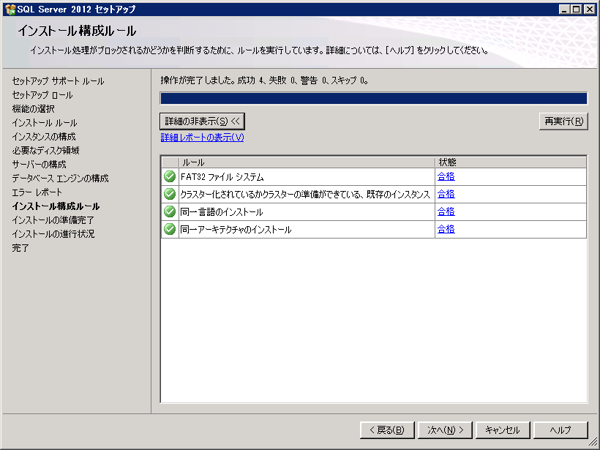The width and height of the screenshot is (600, 450).
Task: Click クラスター化されているか rule text
Action: click(305, 194)
